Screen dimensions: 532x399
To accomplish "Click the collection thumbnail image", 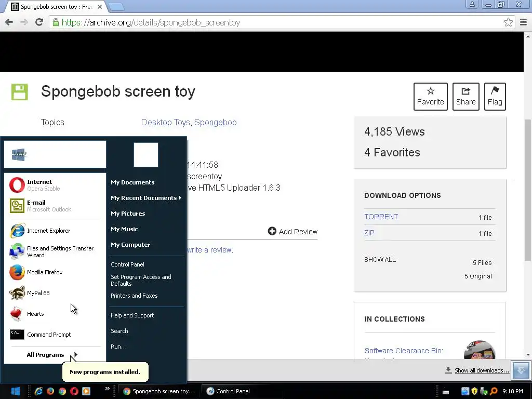I will pyautogui.click(x=480, y=350).
